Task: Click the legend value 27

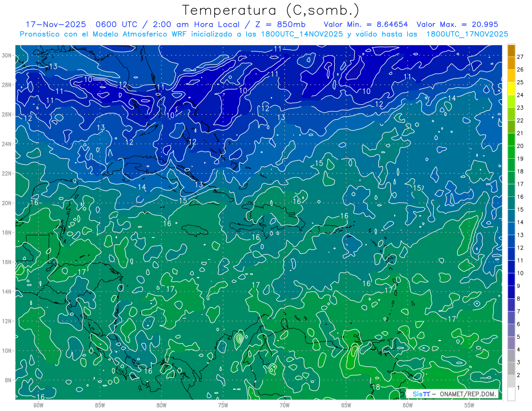Action: point(520,56)
